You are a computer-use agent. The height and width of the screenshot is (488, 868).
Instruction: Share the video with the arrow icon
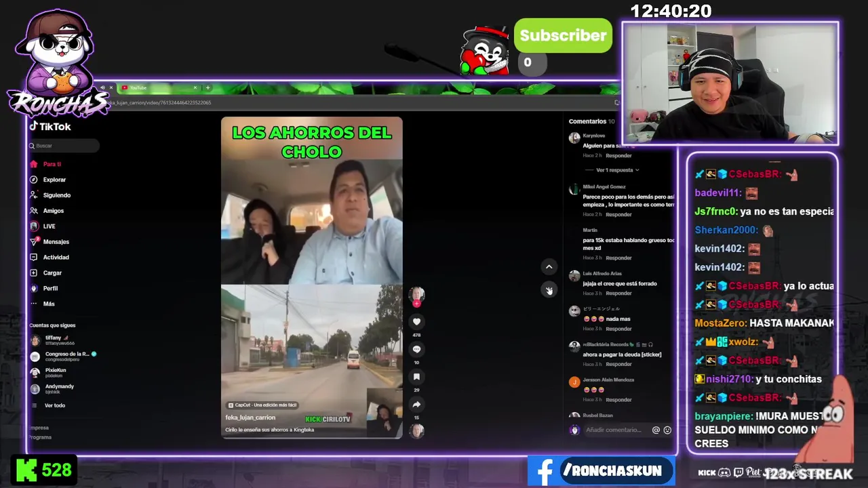point(416,405)
